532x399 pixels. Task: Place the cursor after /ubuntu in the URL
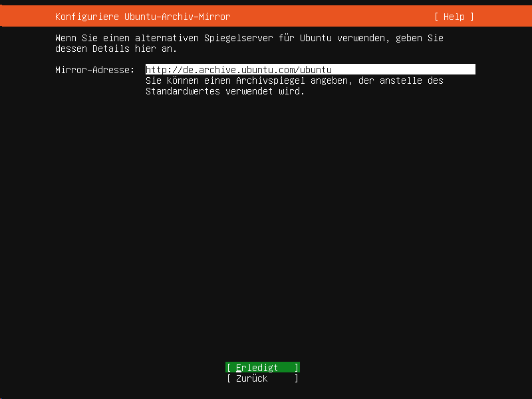coord(332,70)
